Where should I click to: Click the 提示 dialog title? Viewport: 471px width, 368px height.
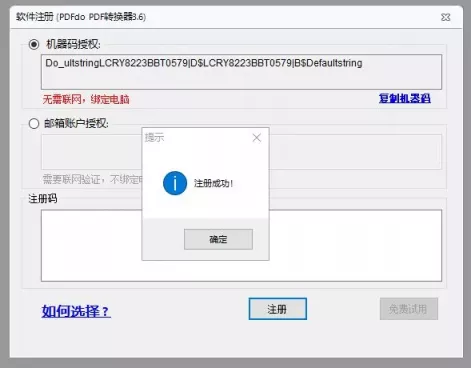tap(154, 137)
